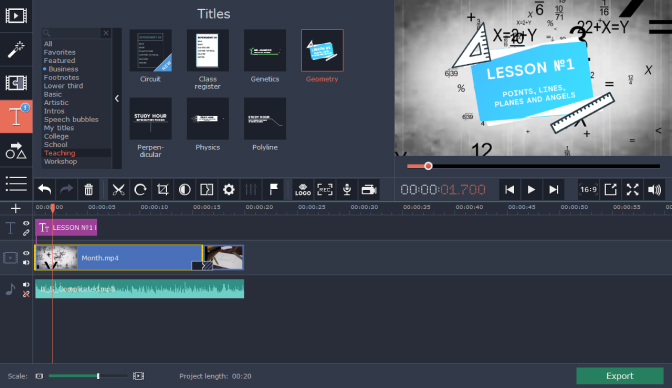Open the 16:9 aspect ratio dropdown
Viewport: 672px width, 388px height.
click(x=588, y=189)
